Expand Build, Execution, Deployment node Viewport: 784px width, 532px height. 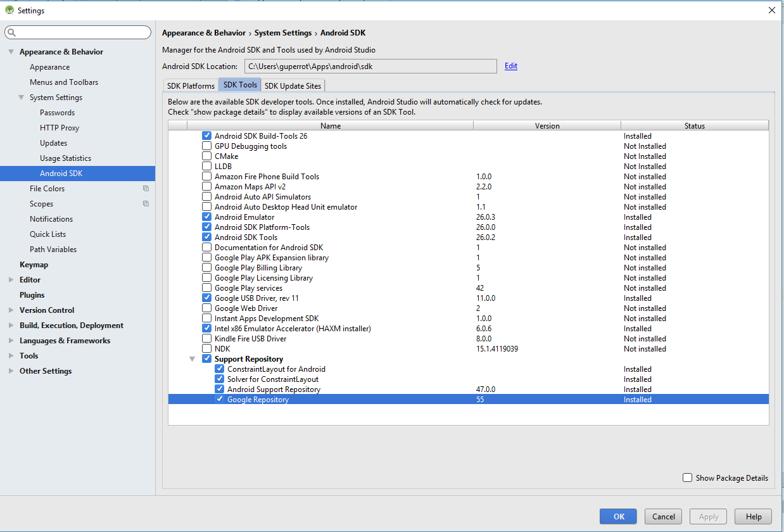point(11,326)
